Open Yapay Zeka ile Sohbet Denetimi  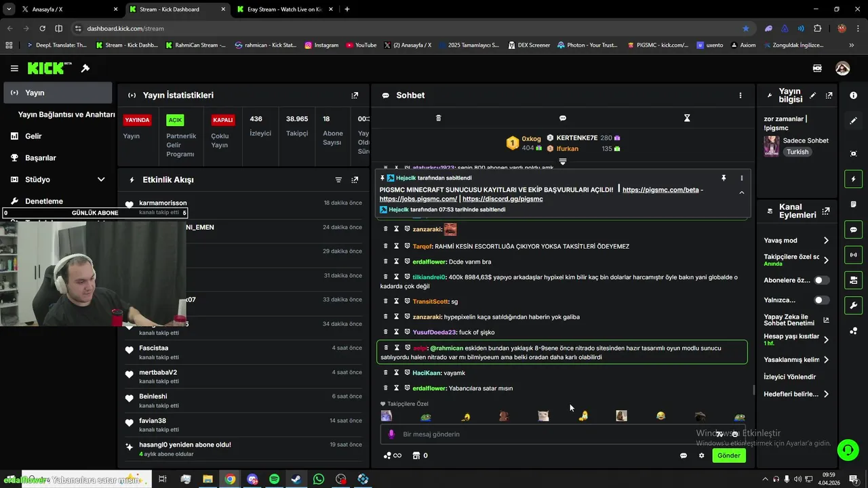coord(796,320)
